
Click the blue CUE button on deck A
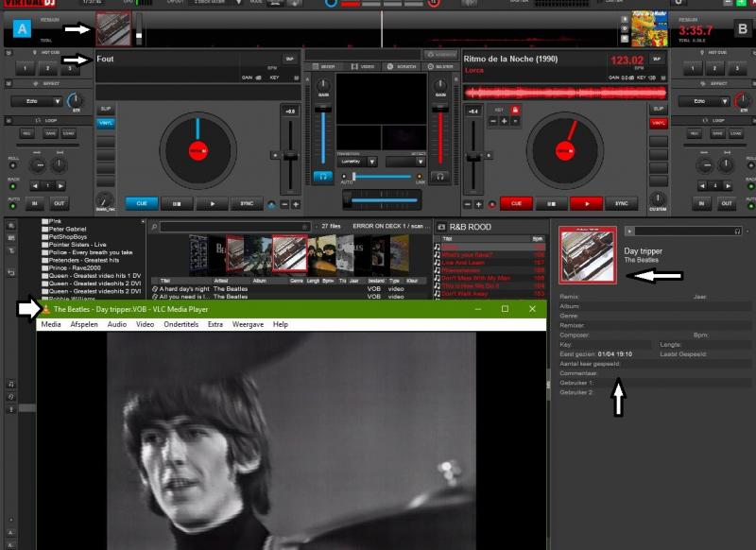tap(141, 203)
